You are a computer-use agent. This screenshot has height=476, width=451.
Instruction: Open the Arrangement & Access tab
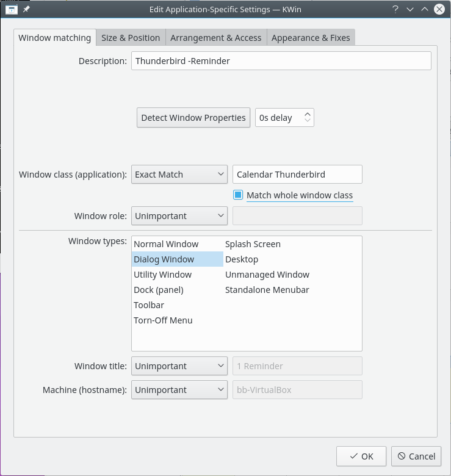(x=215, y=38)
